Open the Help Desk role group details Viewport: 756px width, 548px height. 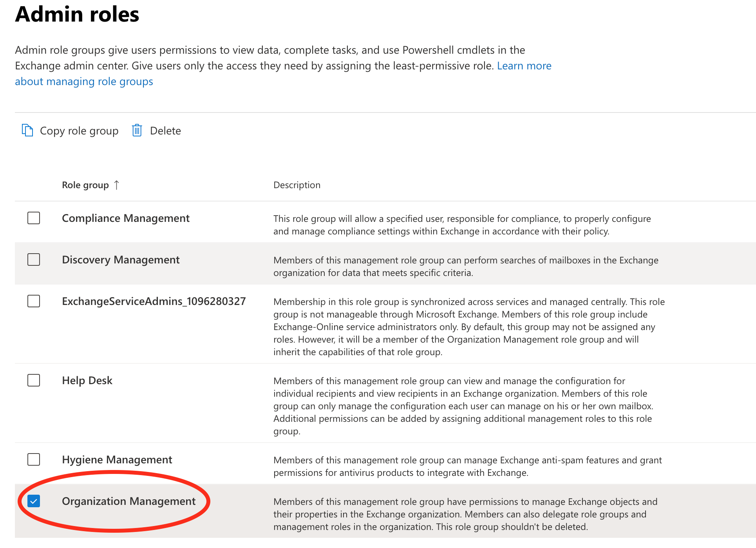pyautogui.click(x=87, y=380)
